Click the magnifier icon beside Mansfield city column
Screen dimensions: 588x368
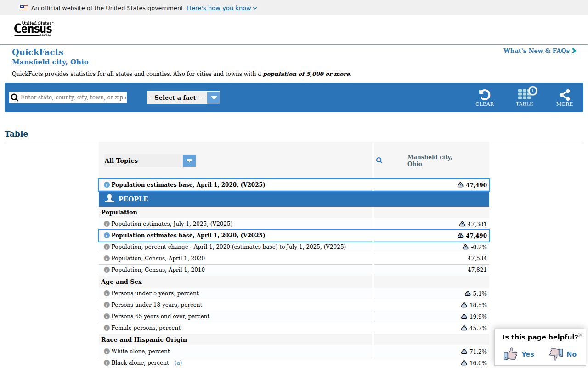coord(379,161)
